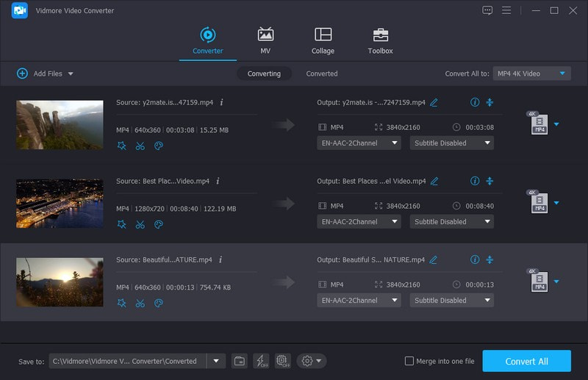Open 4K MP4 format icon for Beautiful S... row
Viewport: 588px width, 380px height.
[538, 280]
